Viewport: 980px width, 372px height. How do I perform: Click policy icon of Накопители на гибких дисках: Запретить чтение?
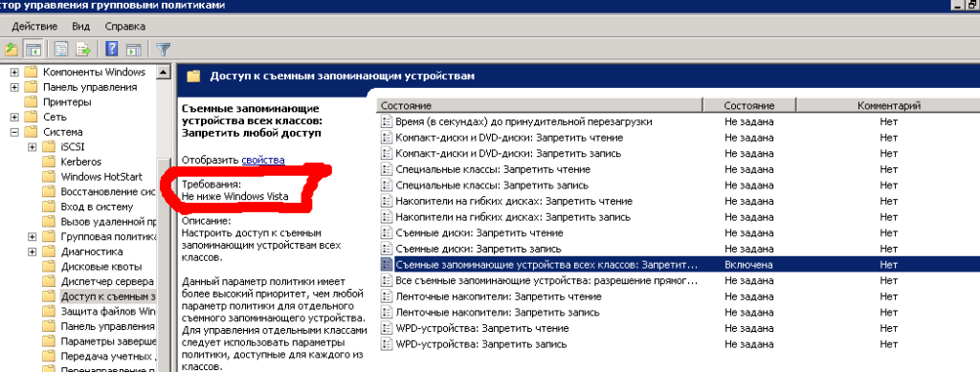387,201
